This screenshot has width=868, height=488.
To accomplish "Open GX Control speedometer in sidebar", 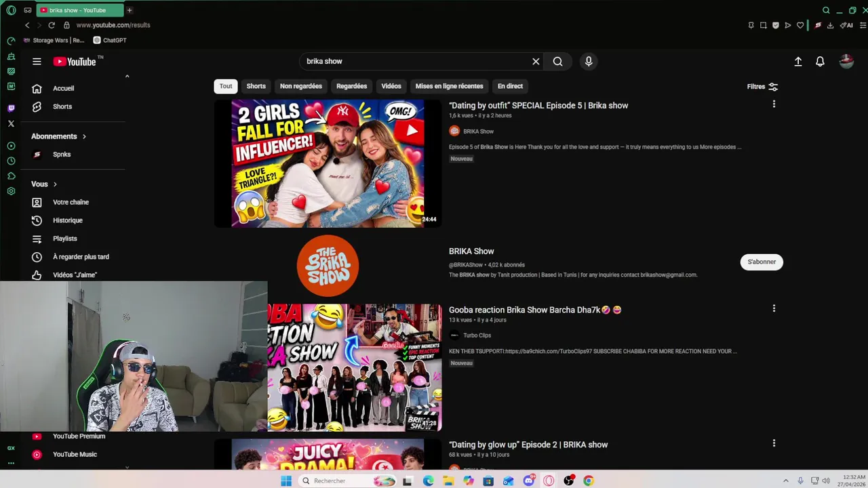I will pyautogui.click(x=11, y=41).
